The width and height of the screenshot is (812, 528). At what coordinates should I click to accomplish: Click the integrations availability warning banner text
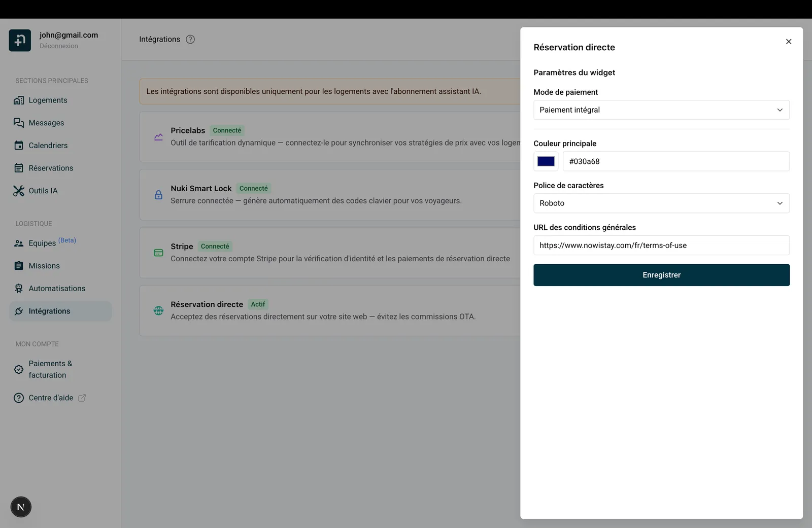tap(314, 91)
